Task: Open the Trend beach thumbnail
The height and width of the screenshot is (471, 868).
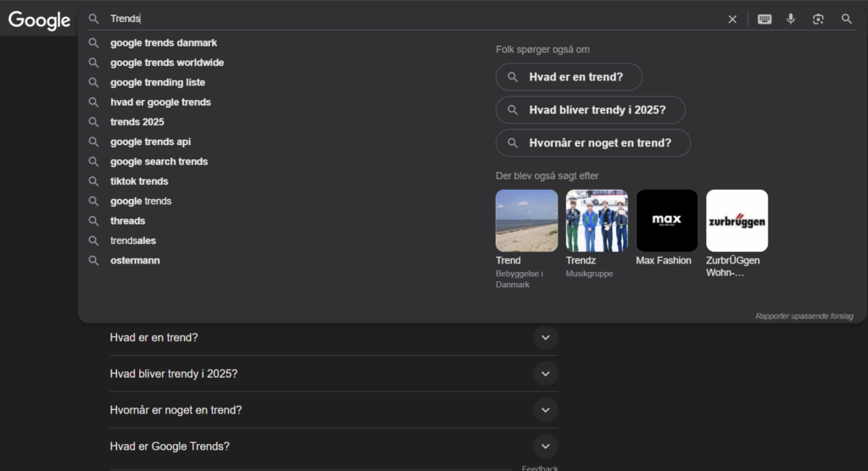Action: pyautogui.click(x=526, y=221)
